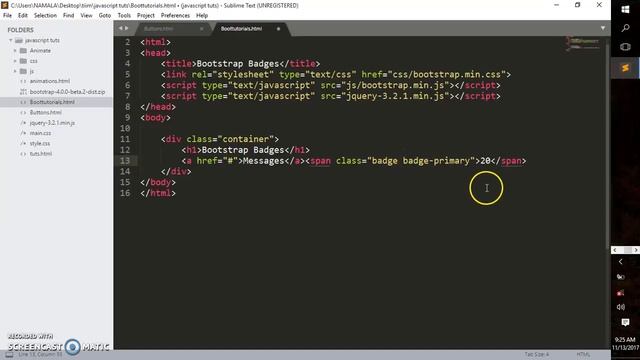Show hidden system tray icons
Image resolution: width=640 pixels, height=360 pixels.
[621, 262]
